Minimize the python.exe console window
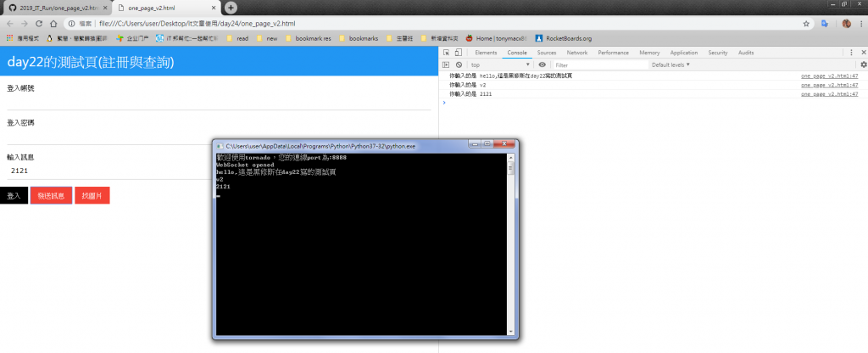The height and width of the screenshot is (353, 868). [476, 143]
